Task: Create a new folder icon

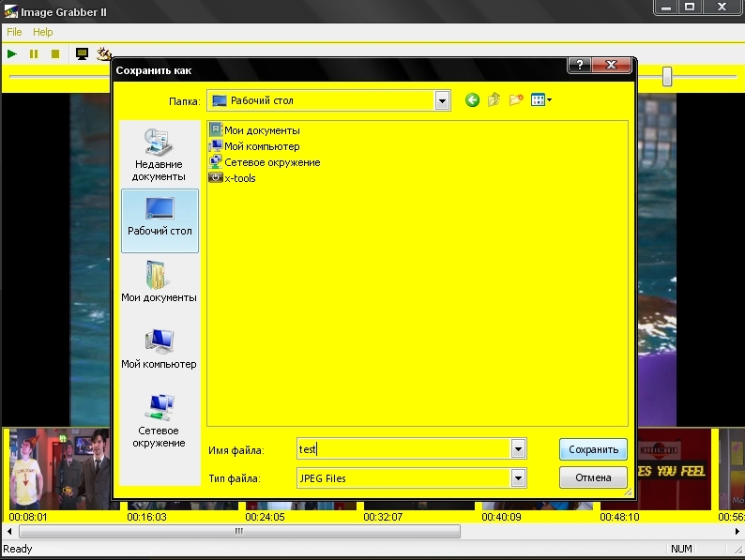Action: (516, 100)
